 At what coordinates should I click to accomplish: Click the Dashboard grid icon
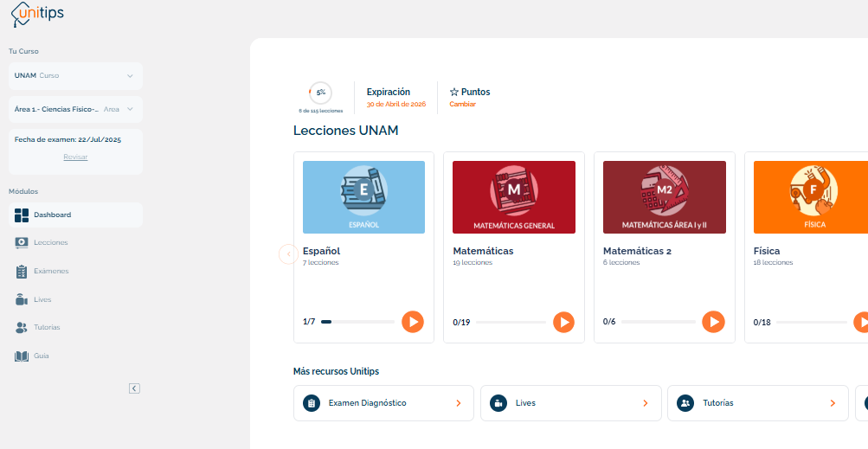(22, 215)
